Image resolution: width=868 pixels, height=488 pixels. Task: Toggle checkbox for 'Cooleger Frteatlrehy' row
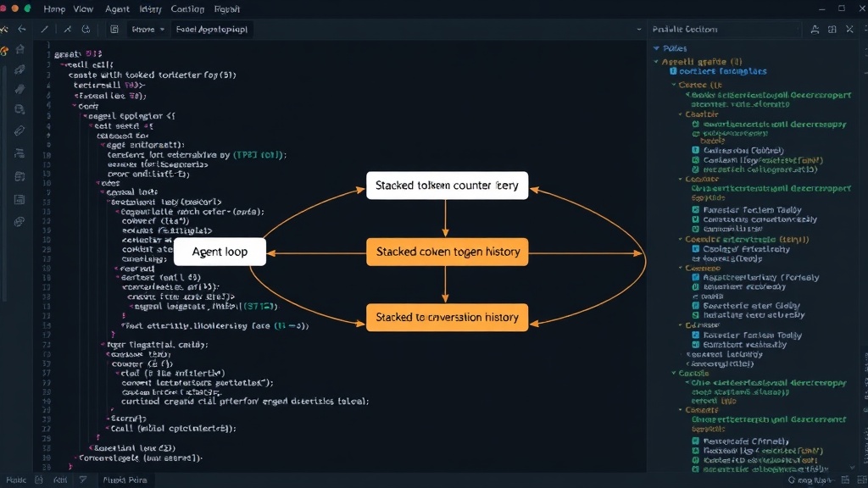point(696,249)
